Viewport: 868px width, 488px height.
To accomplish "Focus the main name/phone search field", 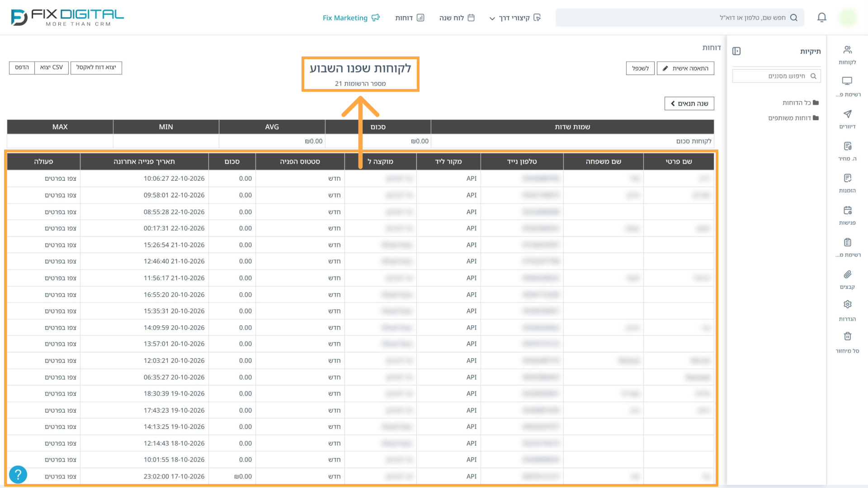I will (680, 18).
